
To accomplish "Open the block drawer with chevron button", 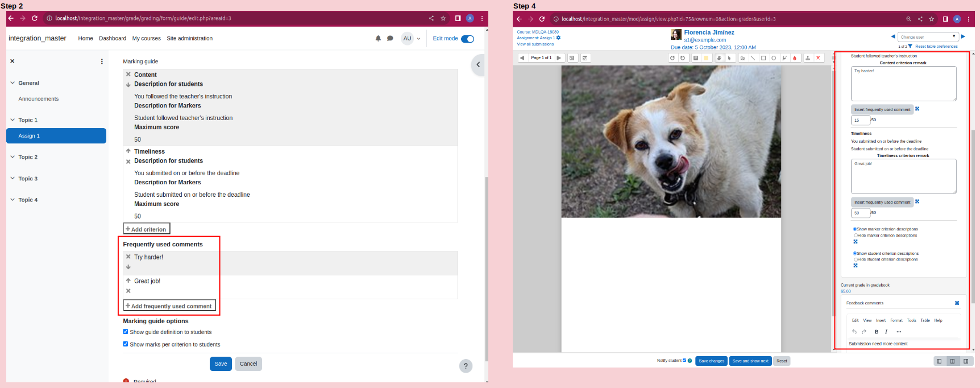I will coord(478,65).
